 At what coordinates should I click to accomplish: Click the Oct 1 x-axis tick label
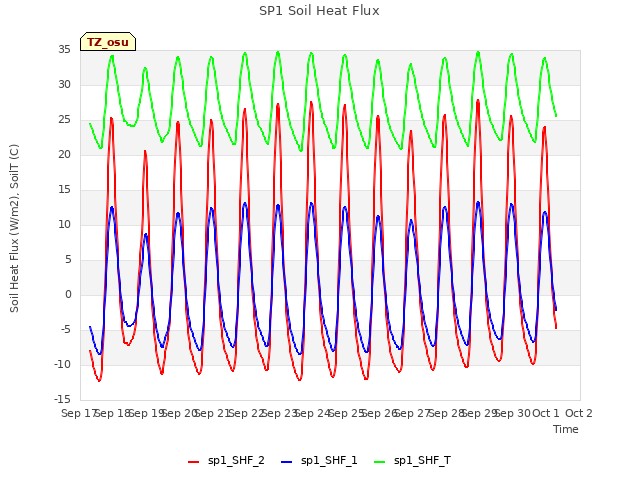coord(546,413)
